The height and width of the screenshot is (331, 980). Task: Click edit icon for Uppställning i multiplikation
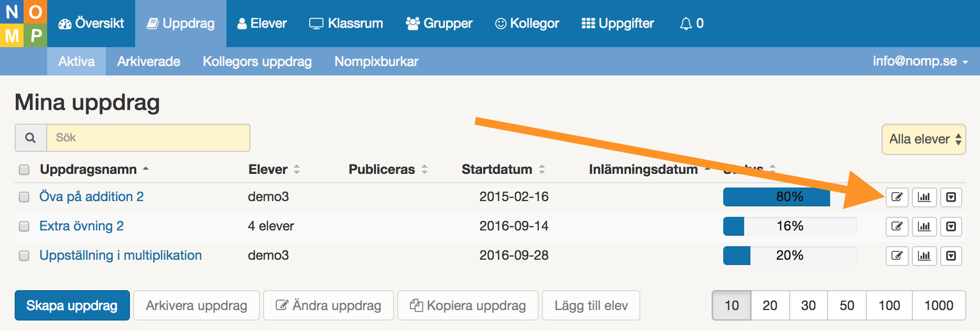tap(897, 256)
